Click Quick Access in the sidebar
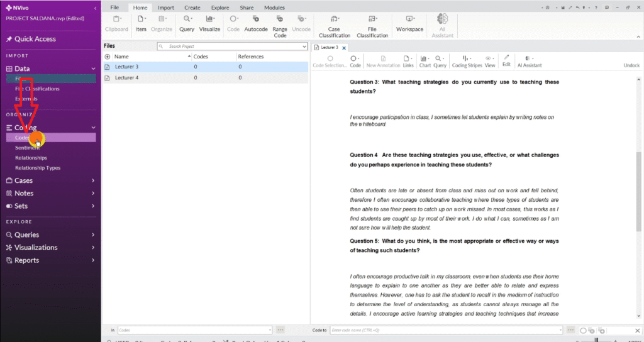 click(35, 39)
